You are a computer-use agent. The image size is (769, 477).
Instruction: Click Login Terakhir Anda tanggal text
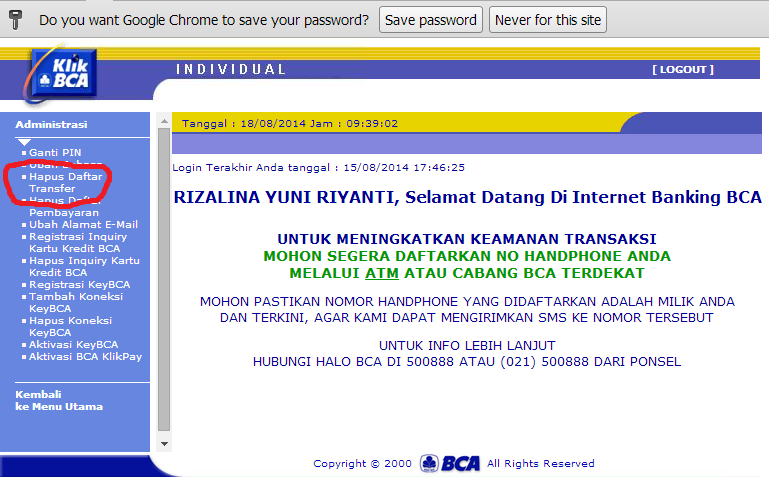[x=318, y=168]
